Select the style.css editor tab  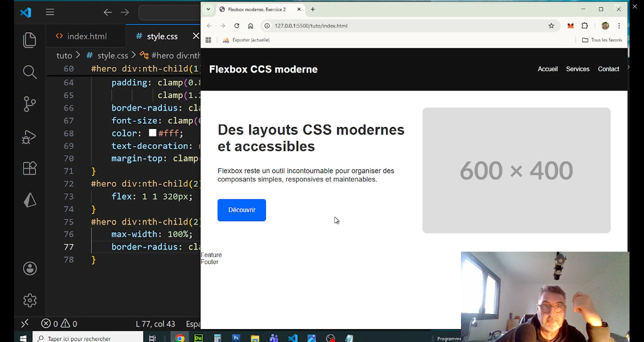(x=162, y=36)
